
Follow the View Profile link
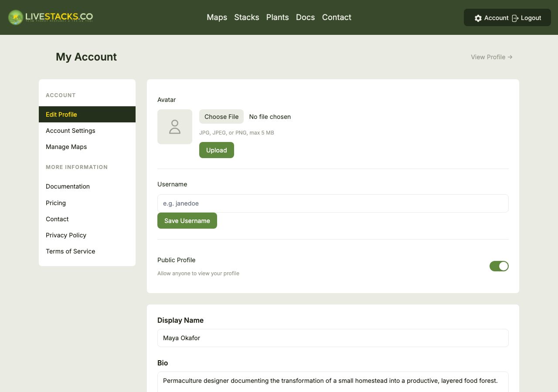coord(492,57)
